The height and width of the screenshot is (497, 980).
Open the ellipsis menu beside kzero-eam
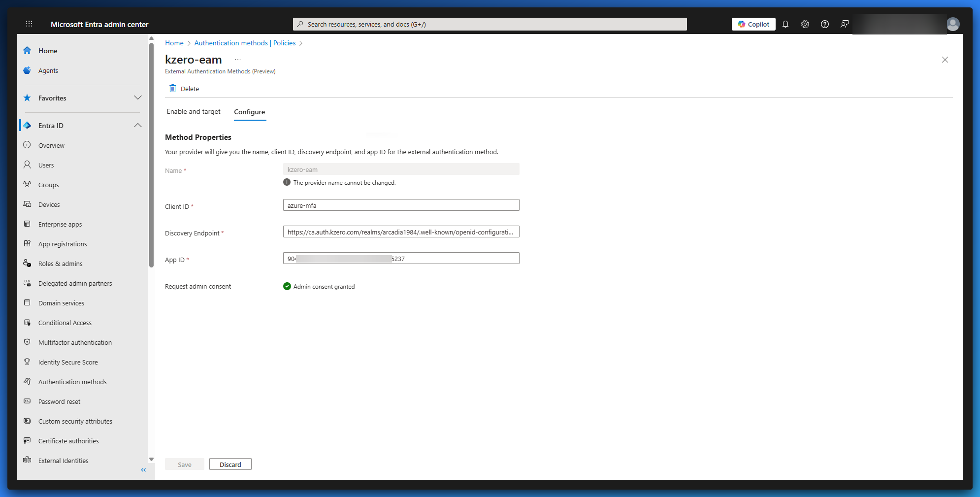(238, 60)
